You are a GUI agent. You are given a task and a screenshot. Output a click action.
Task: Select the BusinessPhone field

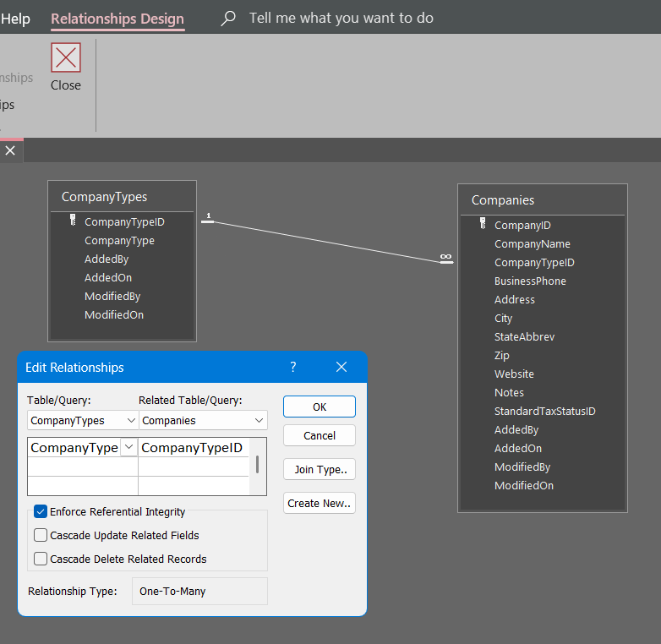[530, 281]
